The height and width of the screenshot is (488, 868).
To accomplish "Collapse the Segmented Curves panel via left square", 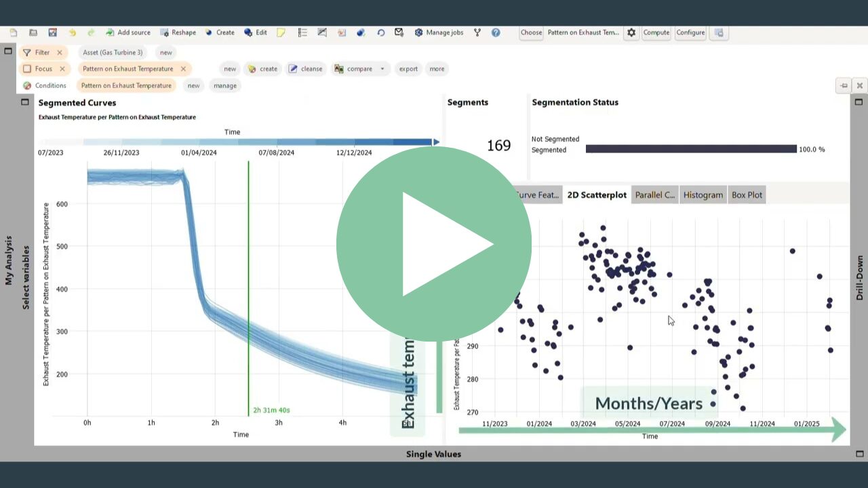I will (25, 102).
